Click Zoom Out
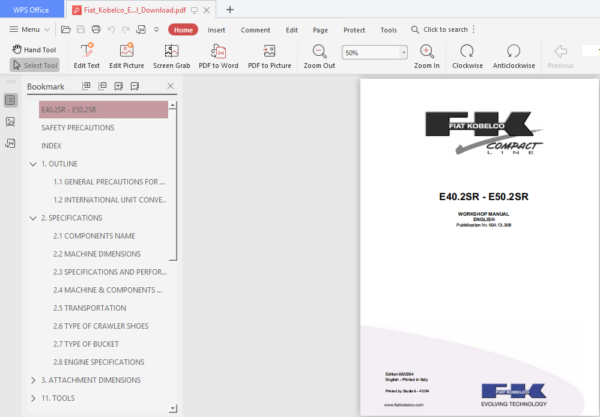This screenshot has width=600, height=417. [x=319, y=56]
